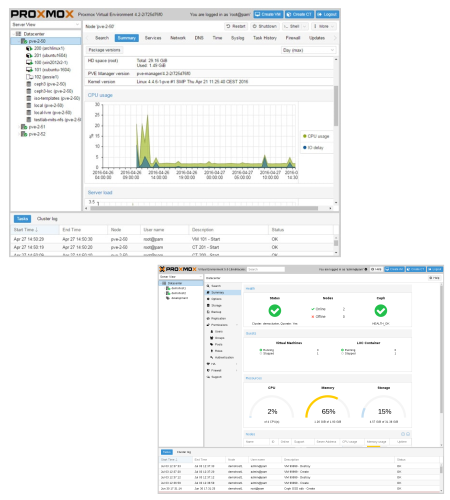Click Status green check icon in Health
Screen dimensions: 450x500
pos(275,311)
